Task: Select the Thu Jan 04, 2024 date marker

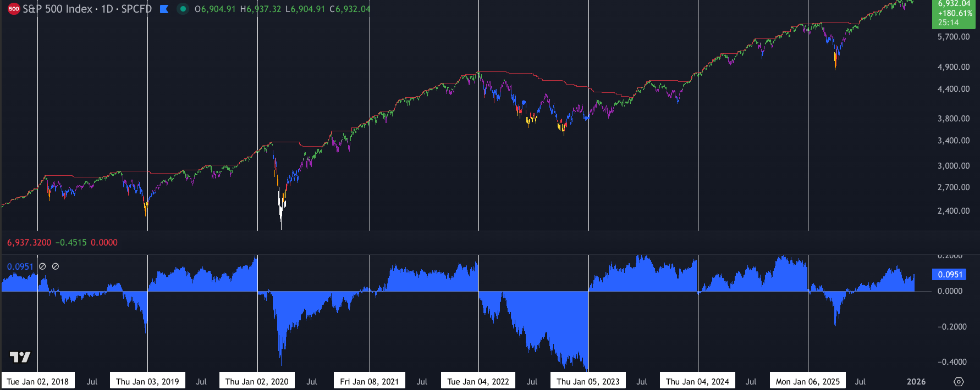Action: point(697,381)
